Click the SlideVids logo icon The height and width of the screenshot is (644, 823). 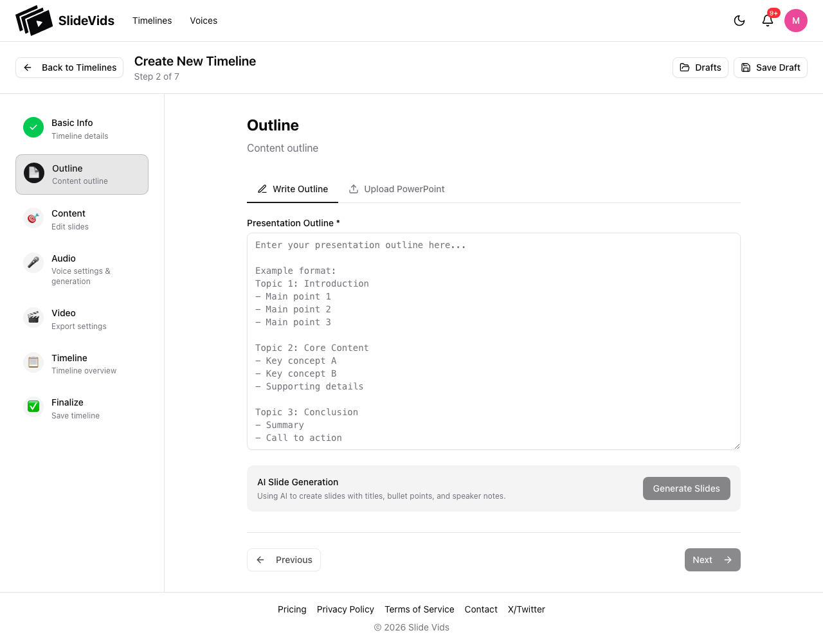33,20
